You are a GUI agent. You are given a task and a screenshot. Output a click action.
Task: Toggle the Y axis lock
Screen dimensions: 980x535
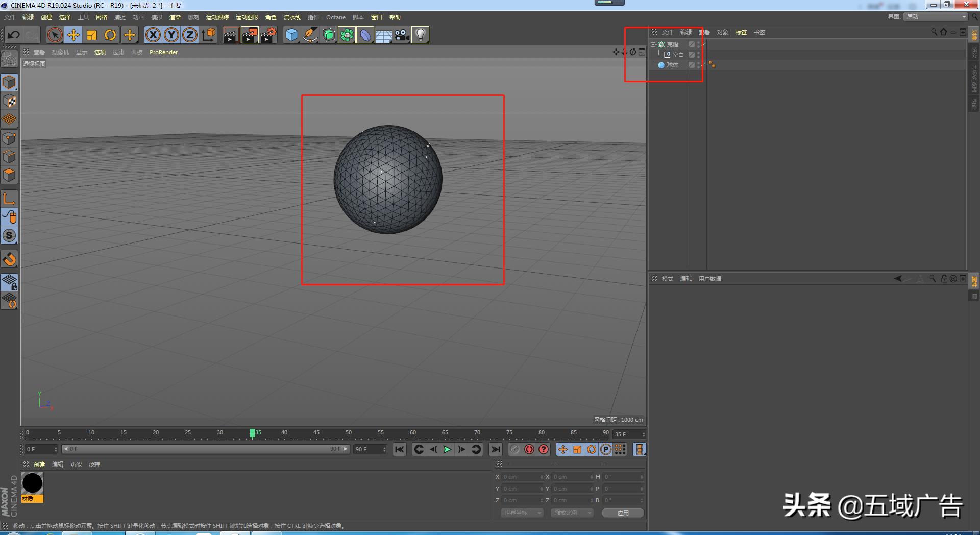tap(171, 35)
